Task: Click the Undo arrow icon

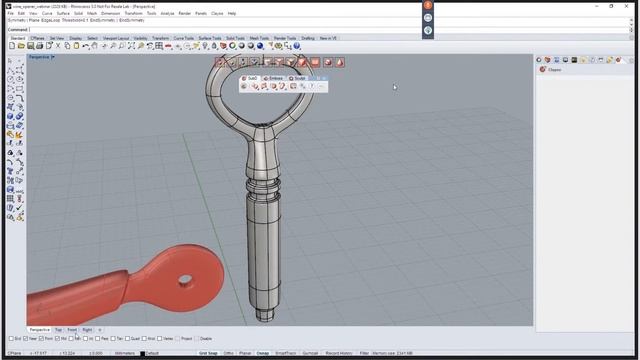Action: point(86,46)
